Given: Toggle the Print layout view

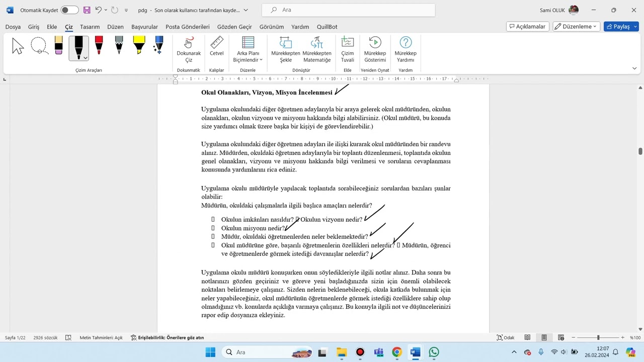Looking at the screenshot, I should pos(544,337).
